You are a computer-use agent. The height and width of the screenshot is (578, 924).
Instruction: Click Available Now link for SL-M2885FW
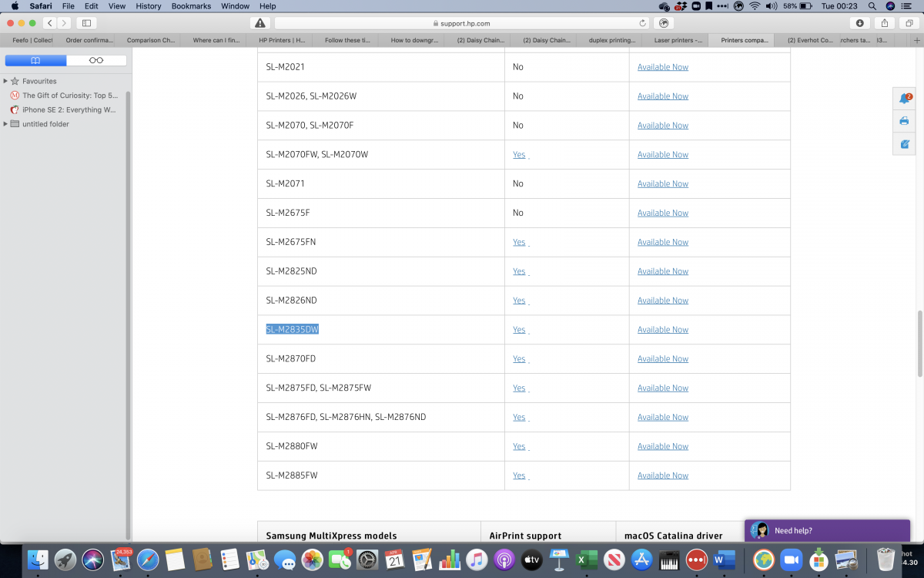tap(663, 476)
